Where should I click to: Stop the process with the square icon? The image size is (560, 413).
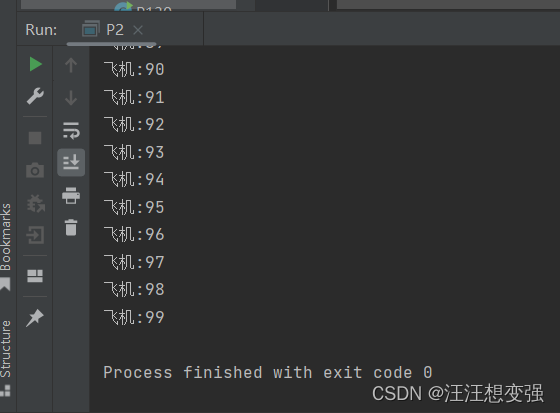click(35, 138)
